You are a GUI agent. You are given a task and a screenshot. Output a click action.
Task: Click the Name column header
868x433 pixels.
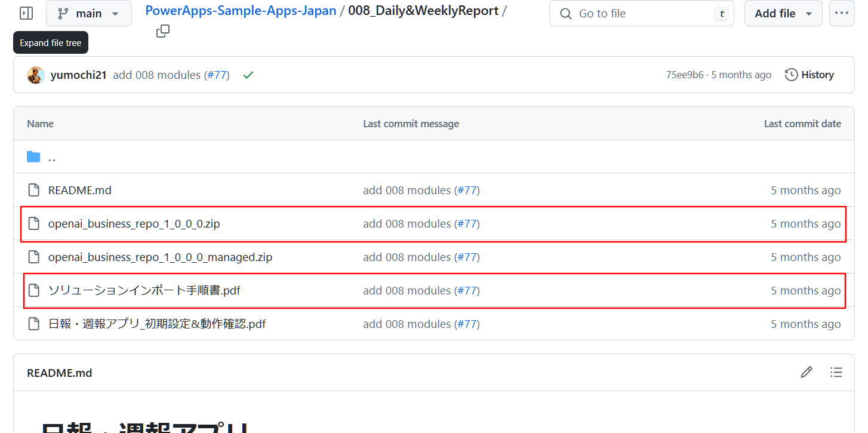(40, 124)
